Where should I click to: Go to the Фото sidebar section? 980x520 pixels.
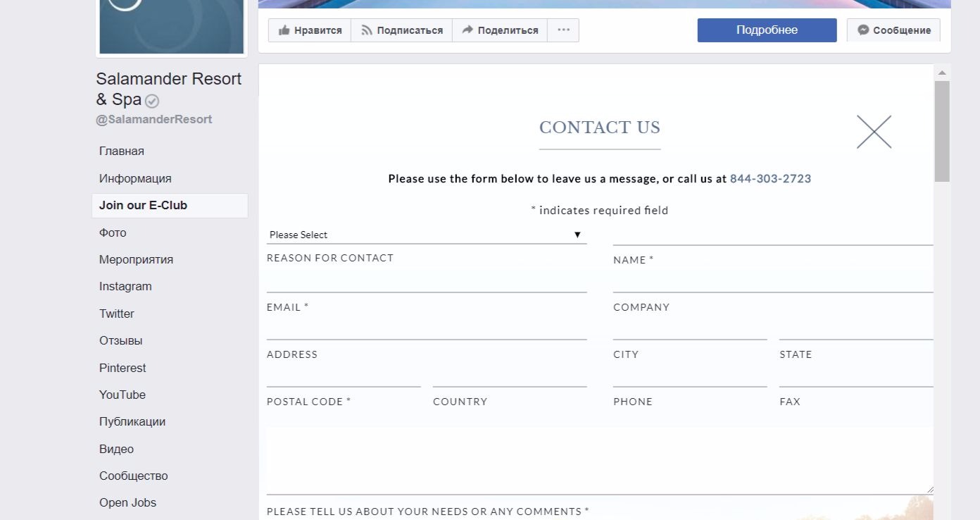(113, 233)
